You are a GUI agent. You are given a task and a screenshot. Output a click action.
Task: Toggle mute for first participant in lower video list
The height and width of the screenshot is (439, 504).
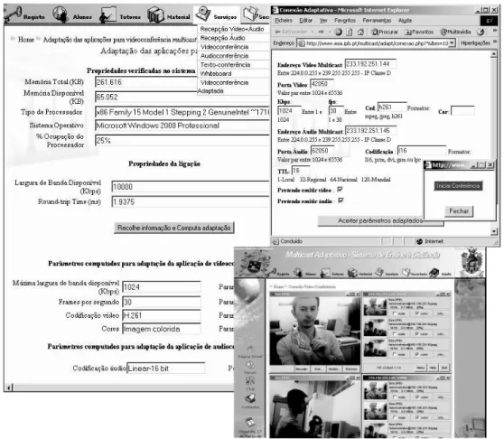(394, 397)
